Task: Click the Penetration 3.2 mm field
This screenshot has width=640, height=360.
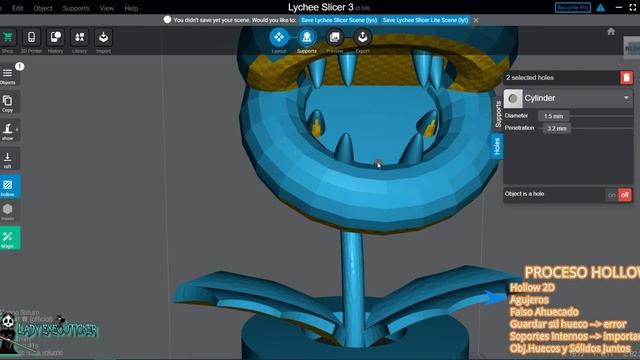Action: point(557,129)
